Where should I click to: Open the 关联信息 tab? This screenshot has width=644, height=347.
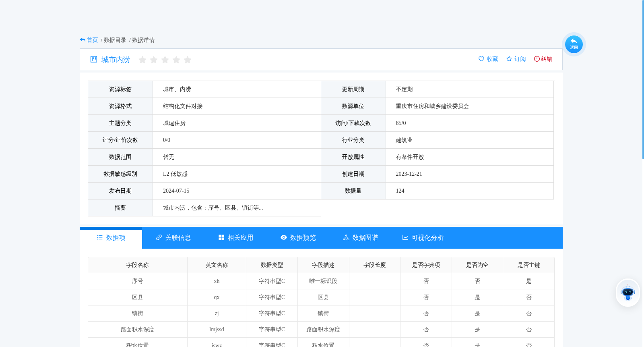[173, 238]
